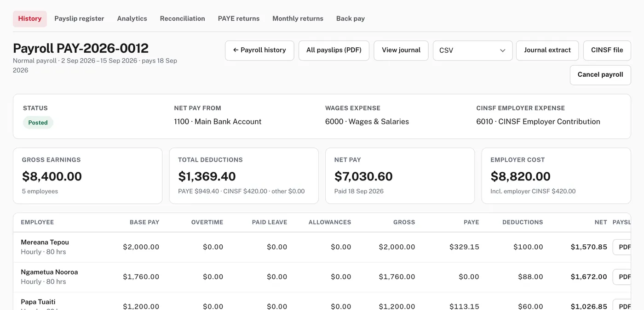Click Mereana Tepou's net pay $1,570.85
This screenshot has height=310, width=644.
589,247
